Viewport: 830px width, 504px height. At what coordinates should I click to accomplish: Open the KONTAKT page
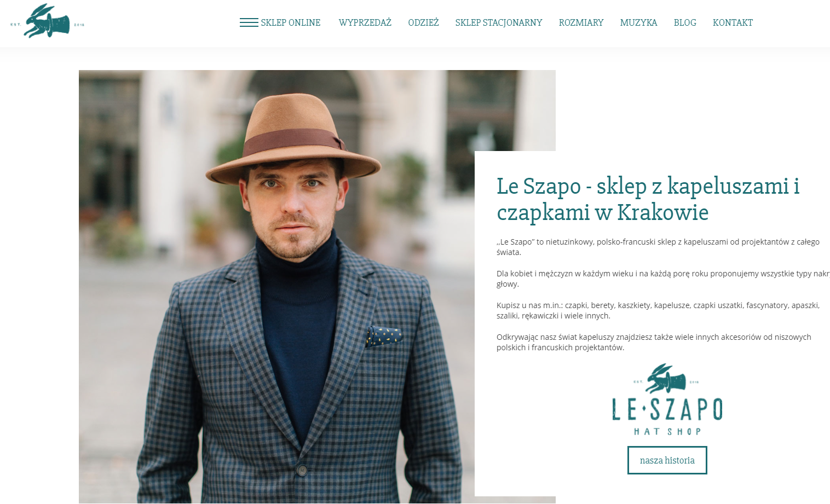click(x=733, y=22)
